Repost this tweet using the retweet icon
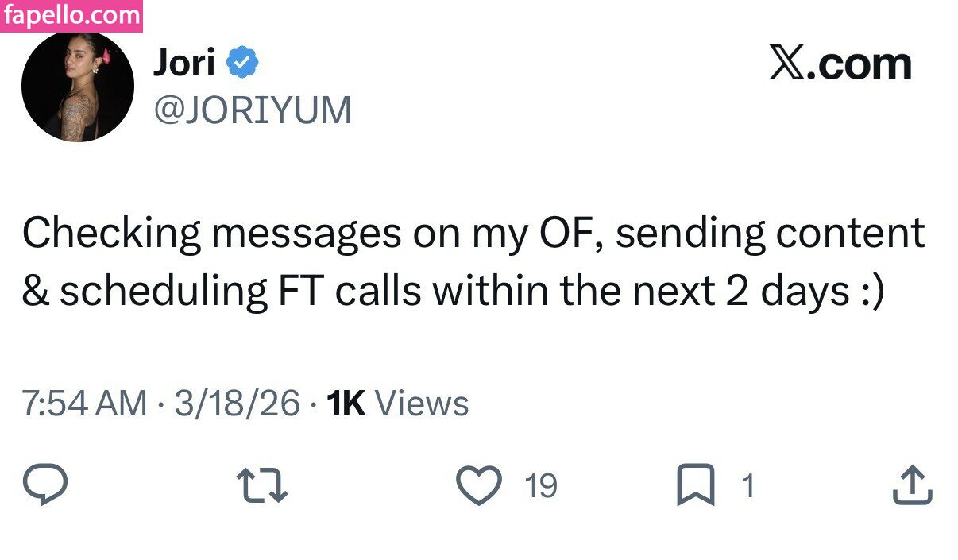The height and width of the screenshot is (560, 958). pyautogui.click(x=263, y=485)
